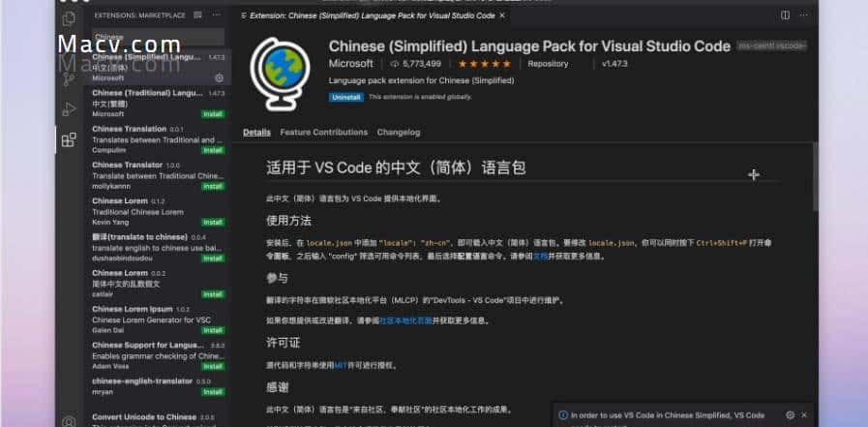Viewport: 868px width, 427px height.
Task: Click the extension details vertical scrollbar
Action: click(815, 176)
